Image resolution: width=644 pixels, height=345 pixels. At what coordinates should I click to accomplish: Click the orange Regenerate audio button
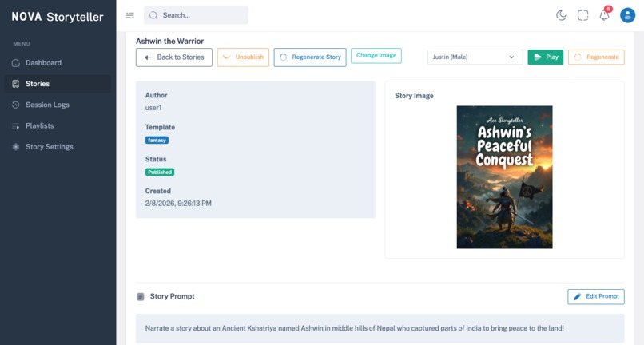pos(596,57)
